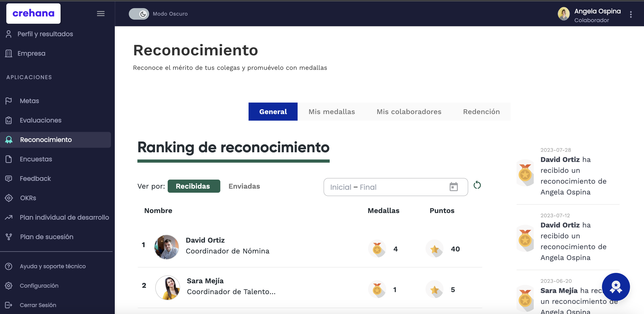The width and height of the screenshot is (644, 314).
Task: Open the Reconocimiento section in the sidebar
Action: 45,140
